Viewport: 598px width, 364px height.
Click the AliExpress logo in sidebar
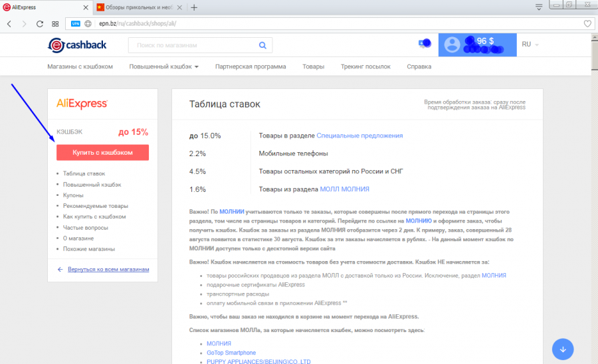click(82, 104)
